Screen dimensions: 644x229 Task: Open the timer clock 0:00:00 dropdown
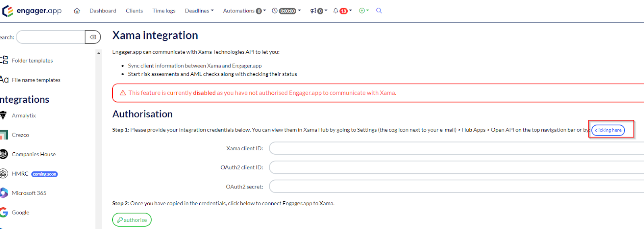click(x=286, y=11)
